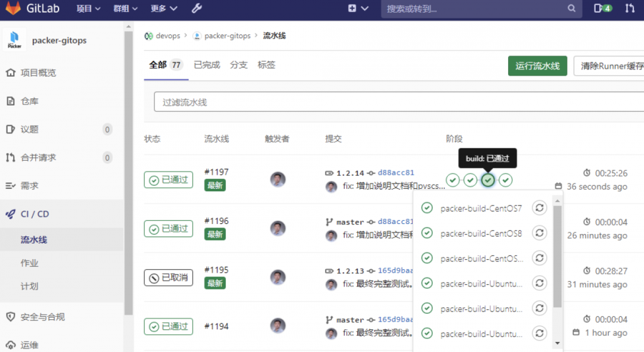Switch to the 已完成 tab

pyautogui.click(x=206, y=65)
